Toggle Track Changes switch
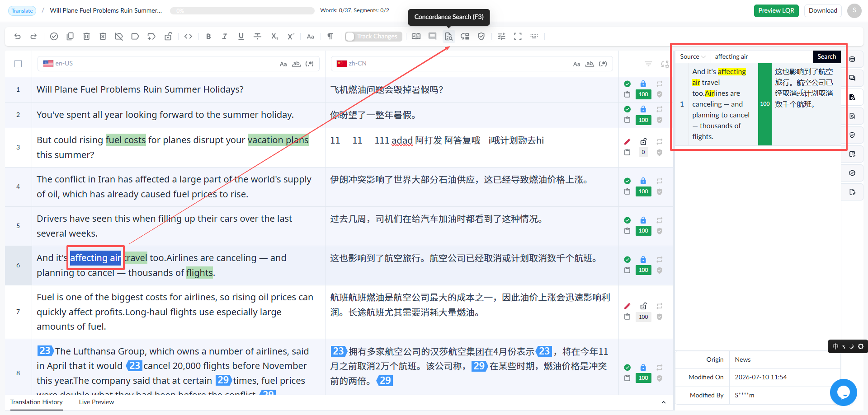This screenshot has height=415, width=868. coord(373,37)
